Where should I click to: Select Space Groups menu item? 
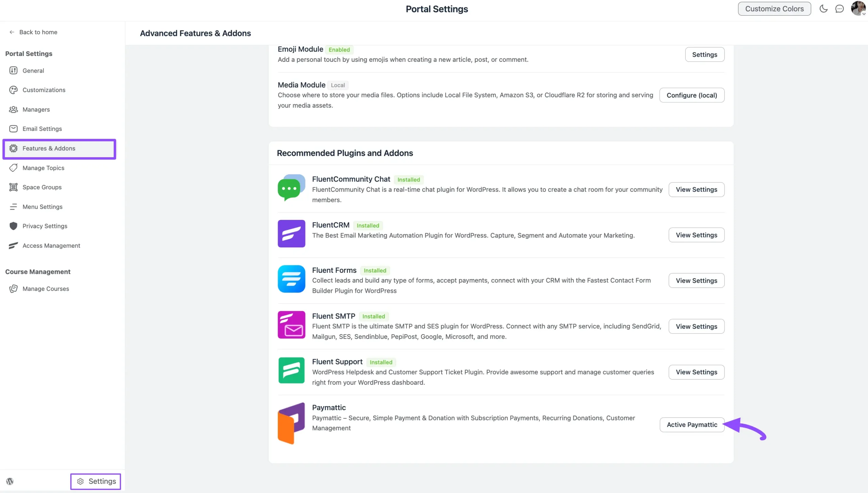(42, 187)
